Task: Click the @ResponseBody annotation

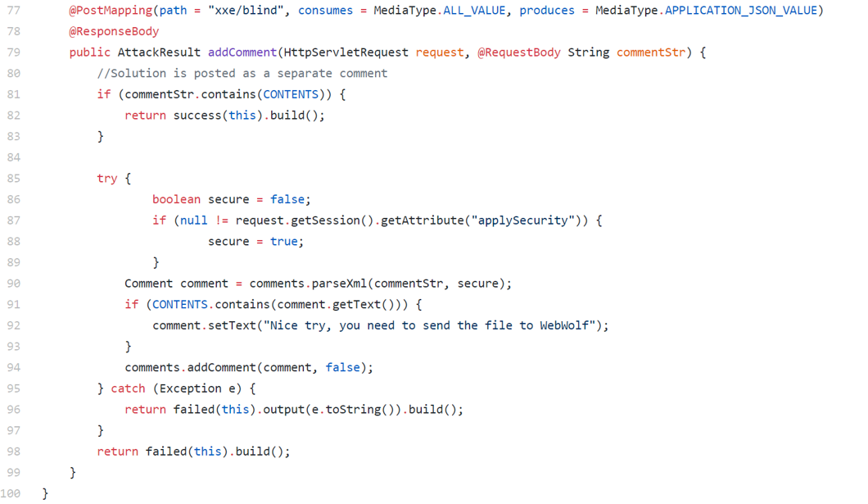Action: coord(114,31)
